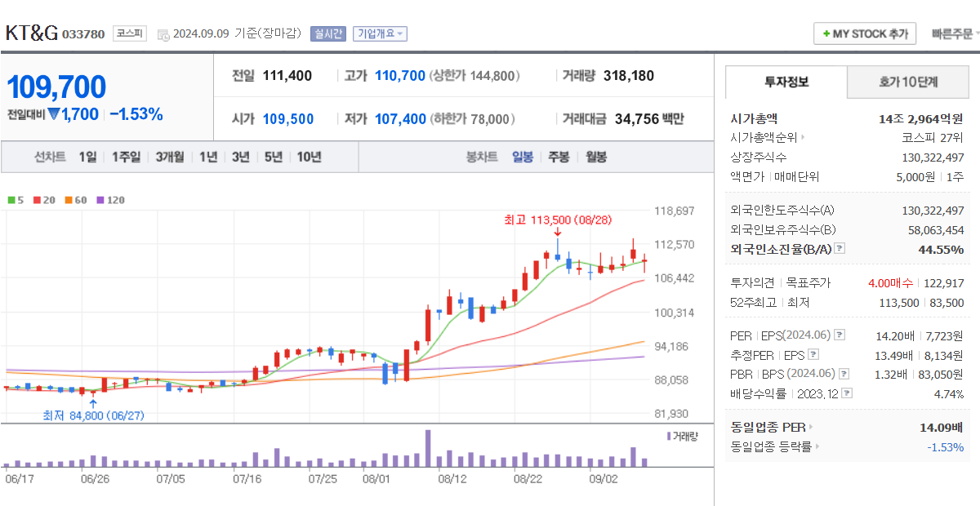Click the 최저 84,800 (06/27) chart marker
The width and height of the screenshot is (980, 506).
pos(93,415)
